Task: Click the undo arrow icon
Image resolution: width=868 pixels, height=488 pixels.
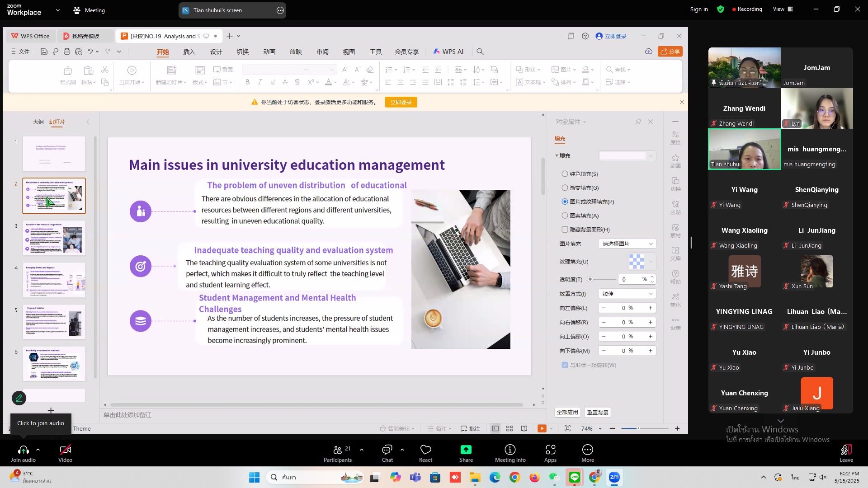Action: 90,52
